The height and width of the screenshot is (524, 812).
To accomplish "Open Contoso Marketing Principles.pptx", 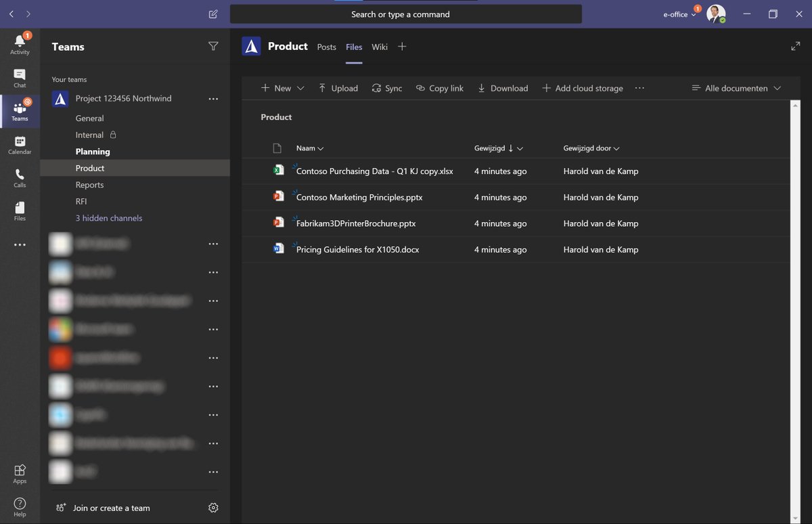I will click(x=359, y=197).
